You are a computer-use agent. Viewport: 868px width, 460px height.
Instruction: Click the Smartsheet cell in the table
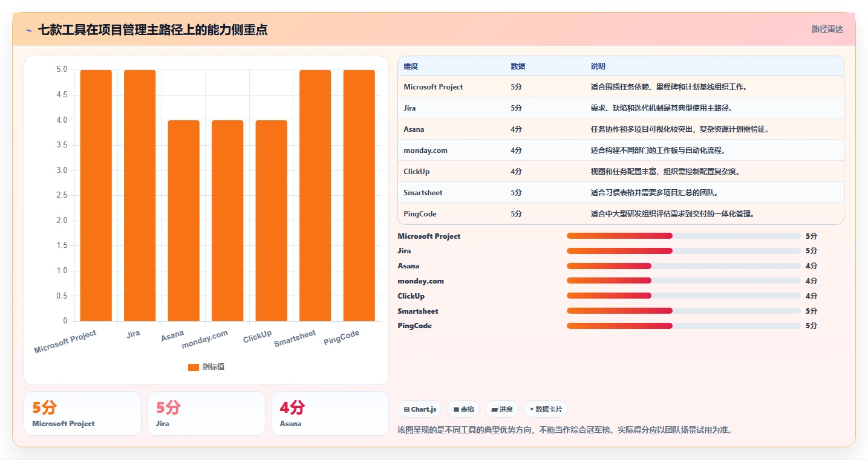pos(423,193)
